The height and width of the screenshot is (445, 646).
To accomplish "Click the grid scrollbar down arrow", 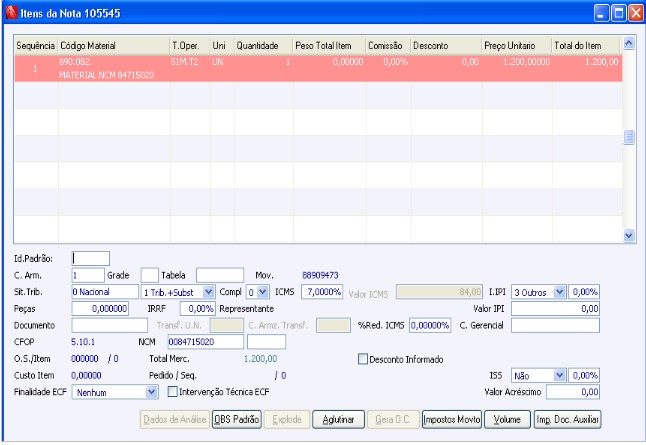I will [629, 236].
